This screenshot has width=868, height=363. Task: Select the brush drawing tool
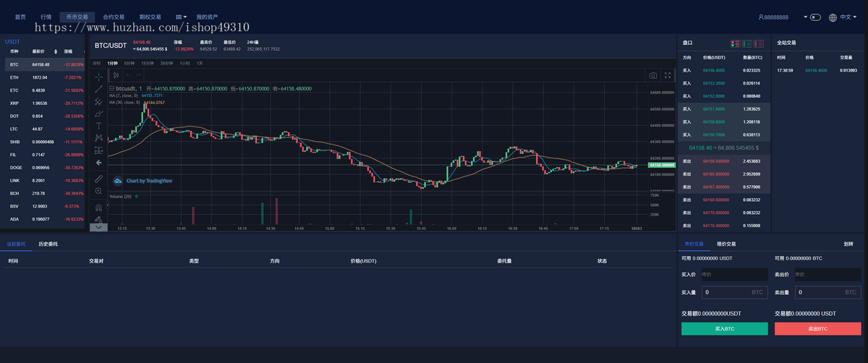pos(98,114)
